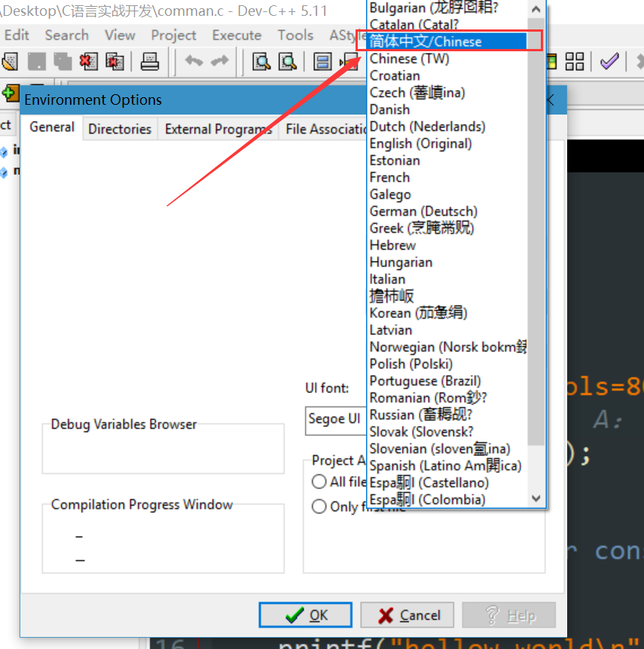
Task: Select the All files radio button
Action: coord(319,482)
